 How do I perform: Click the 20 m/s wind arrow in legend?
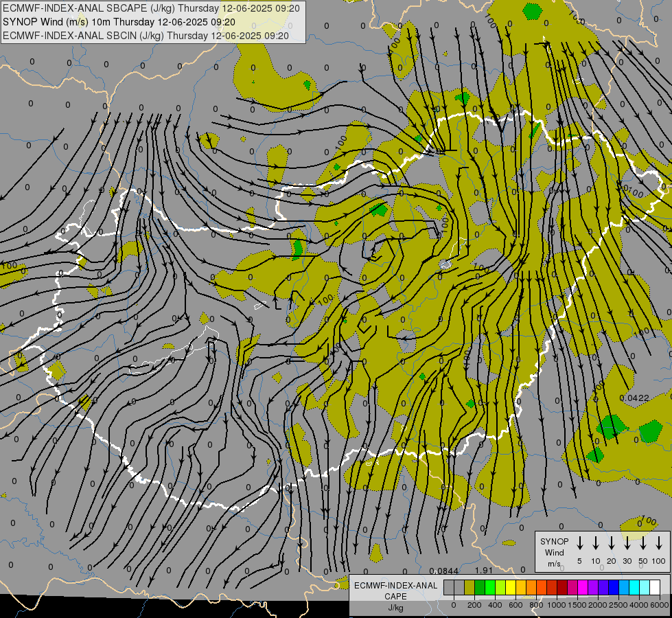(x=611, y=543)
